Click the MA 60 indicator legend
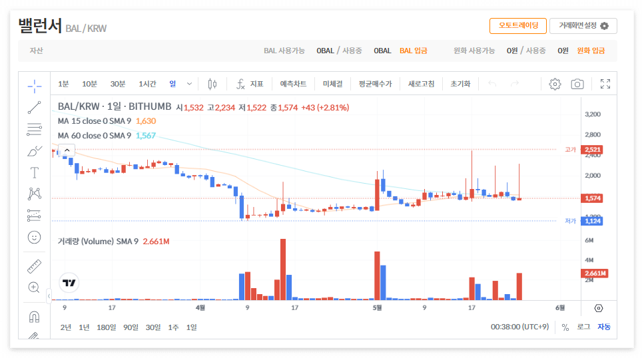 pyautogui.click(x=107, y=136)
